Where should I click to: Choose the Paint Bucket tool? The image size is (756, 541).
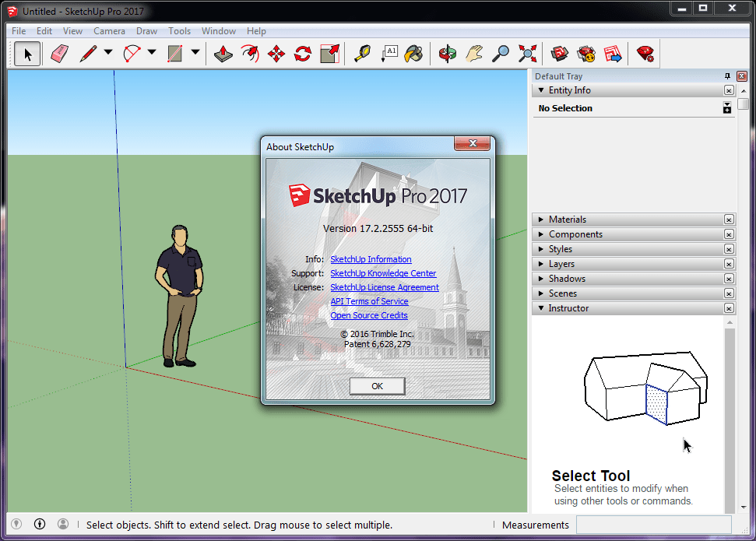[414, 54]
